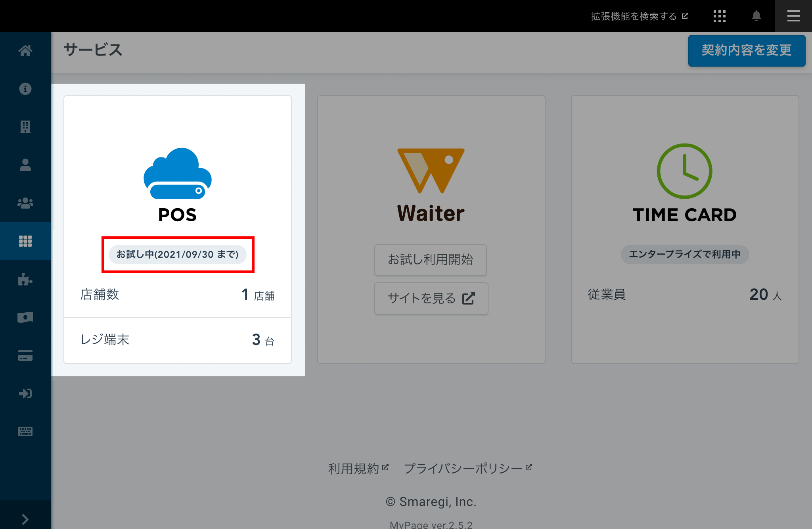
Task: Open the keyboard icon in sidebar
Action: (x=25, y=431)
